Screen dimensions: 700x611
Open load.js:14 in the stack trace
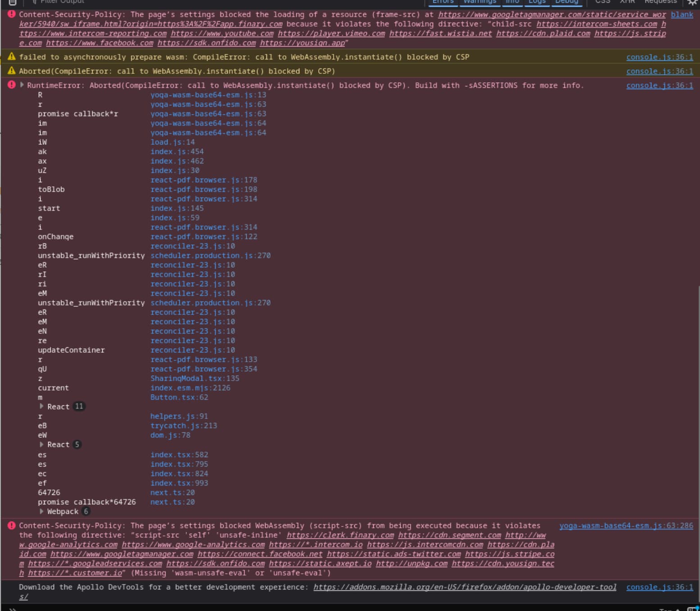tap(172, 142)
